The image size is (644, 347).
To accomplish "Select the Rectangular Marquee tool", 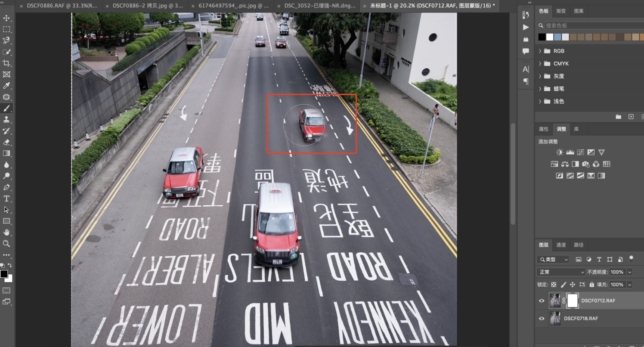I will [6, 29].
